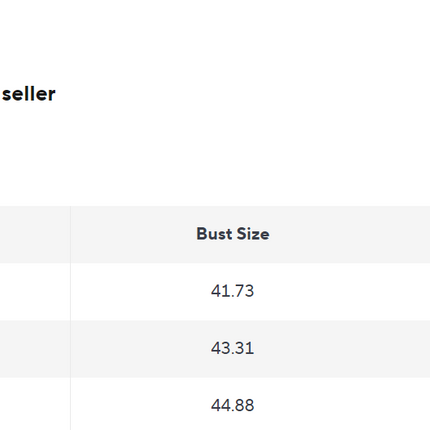Click the "seller" heading text

pyautogui.click(x=29, y=94)
